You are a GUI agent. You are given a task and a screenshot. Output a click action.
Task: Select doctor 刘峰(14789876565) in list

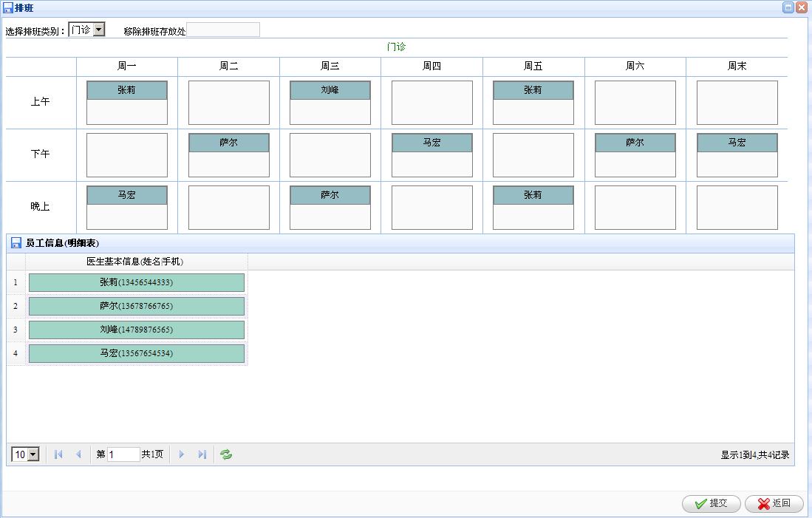point(136,330)
